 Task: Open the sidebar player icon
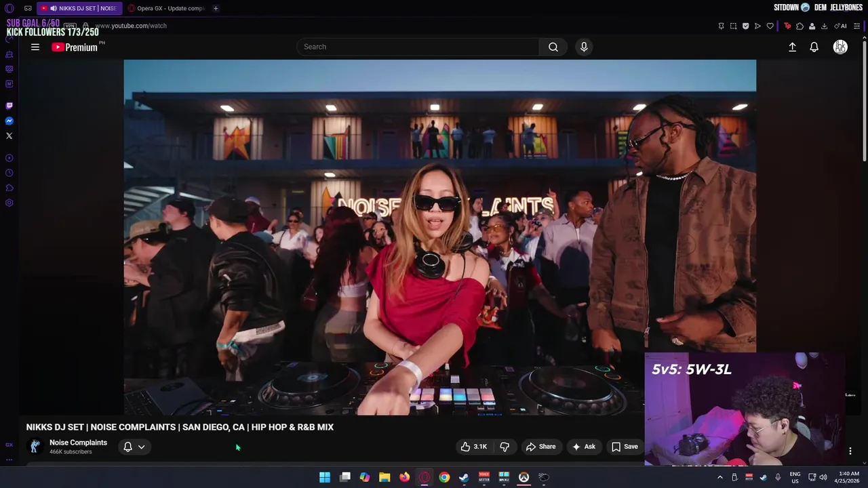coord(9,158)
